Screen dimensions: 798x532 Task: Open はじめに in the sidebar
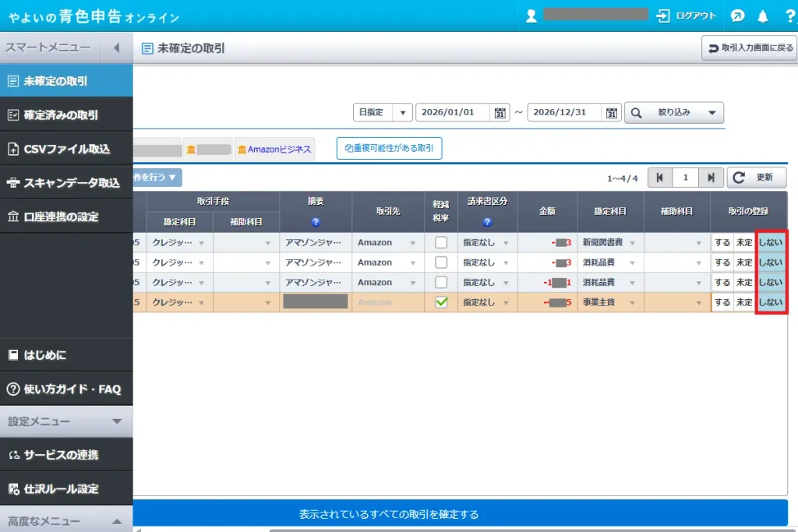[x=66, y=355]
